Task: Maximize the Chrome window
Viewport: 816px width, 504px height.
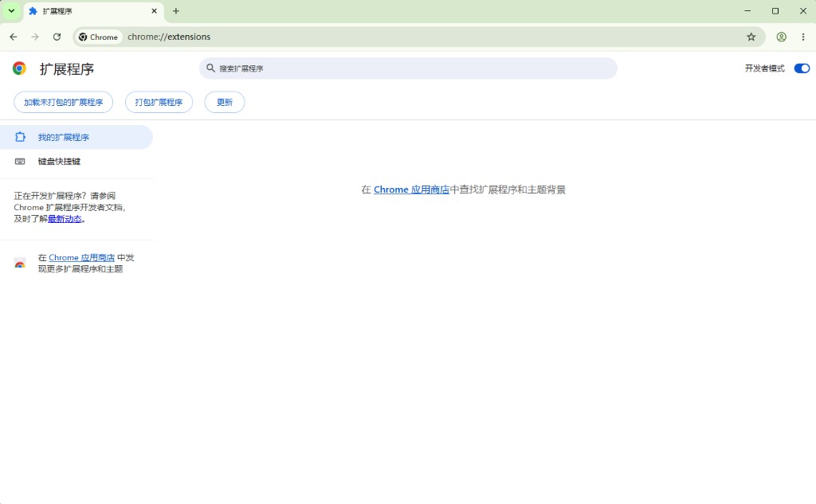Action: click(x=775, y=11)
